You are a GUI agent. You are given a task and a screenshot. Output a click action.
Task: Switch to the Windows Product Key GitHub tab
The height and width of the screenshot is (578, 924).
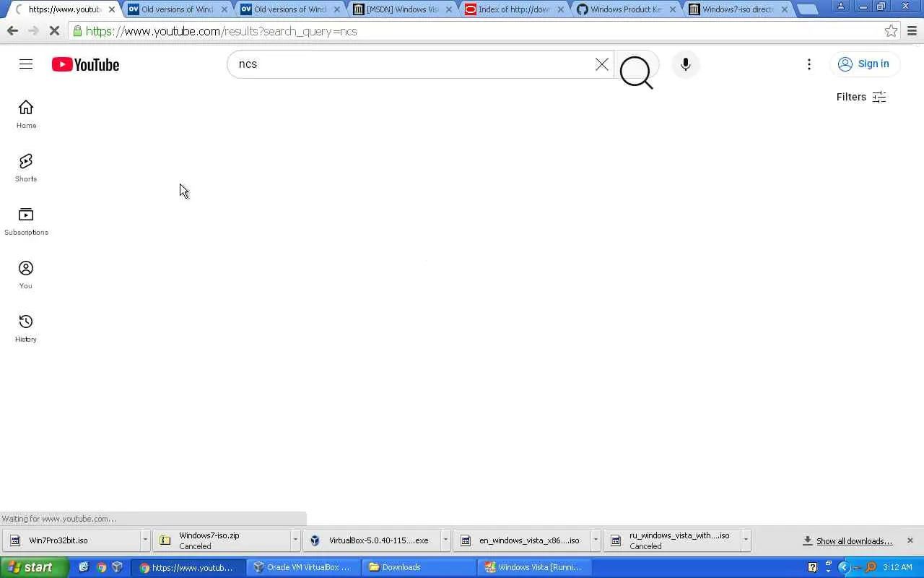(x=626, y=9)
